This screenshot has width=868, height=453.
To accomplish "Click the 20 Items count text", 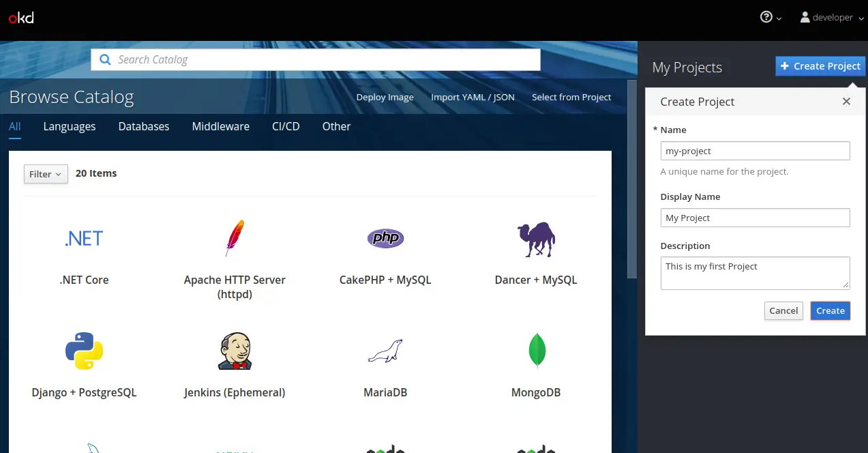I will (96, 173).
